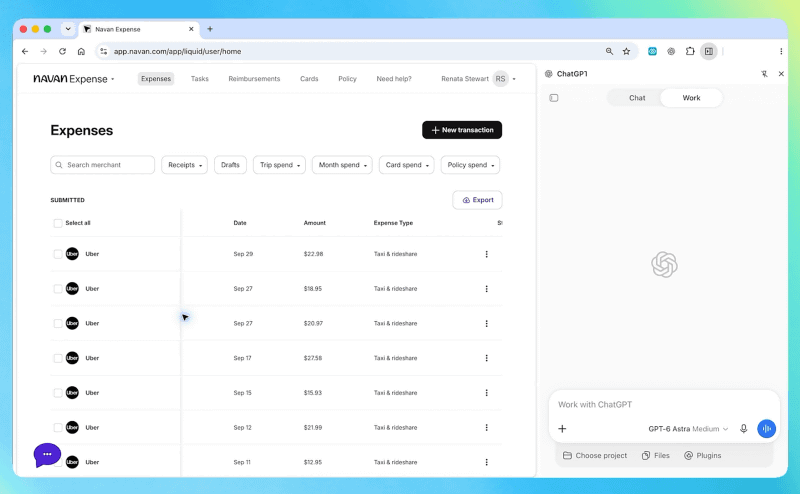
Task: Toggle the ChatGPT sidebar layout icon
Action: (x=554, y=98)
